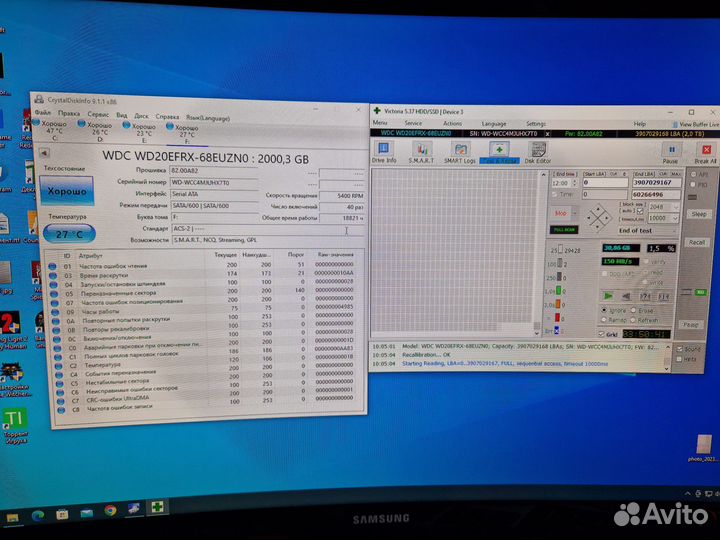Image resolution: width=720 pixels, height=540 pixels.
Task: Open File Explorer from the taskbar
Action: tap(12, 518)
